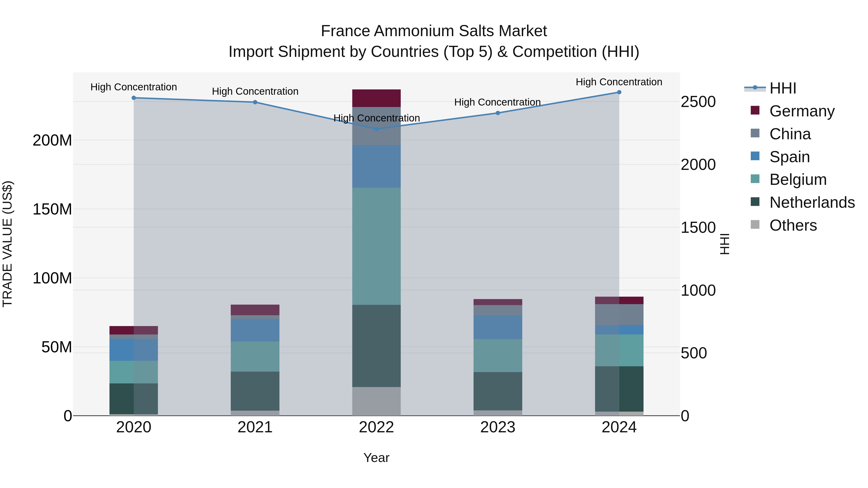
Task: Select the 2024 China bar segment
Action: click(619, 314)
